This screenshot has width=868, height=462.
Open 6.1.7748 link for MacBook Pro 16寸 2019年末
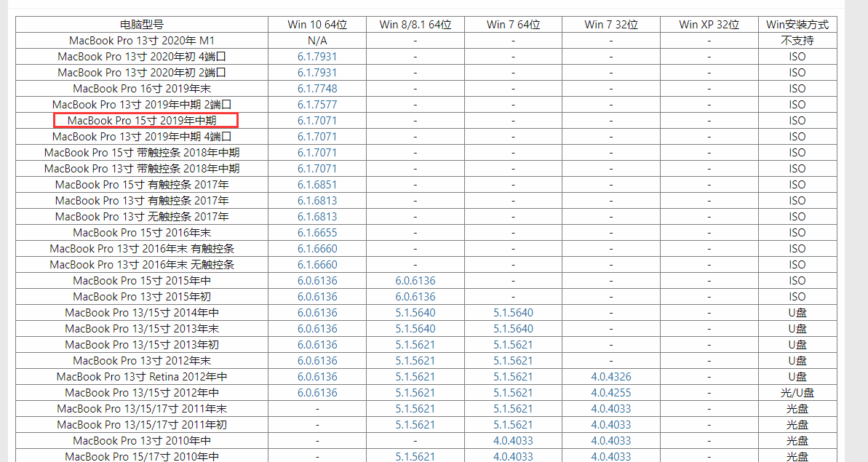pyautogui.click(x=317, y=89)
